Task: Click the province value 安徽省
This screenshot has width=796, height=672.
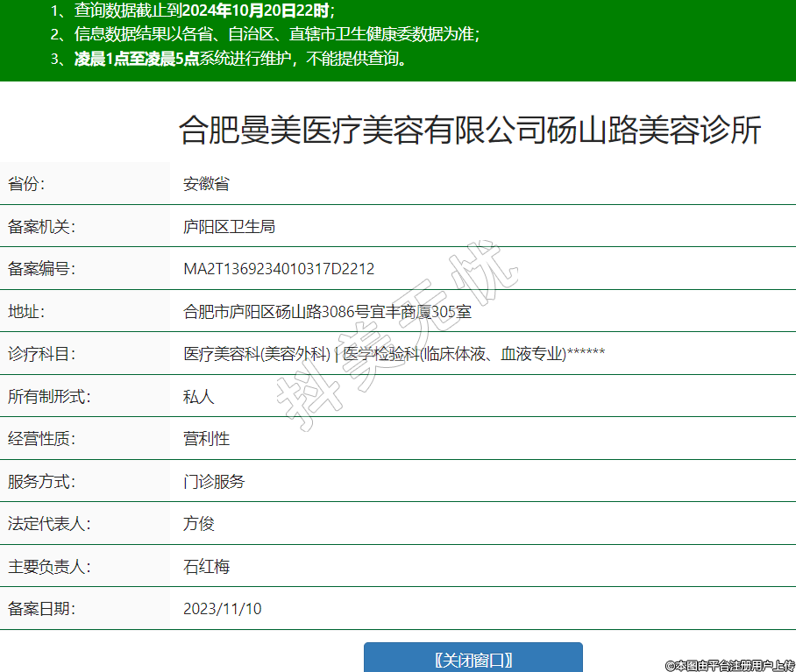Action: point(206,184)
